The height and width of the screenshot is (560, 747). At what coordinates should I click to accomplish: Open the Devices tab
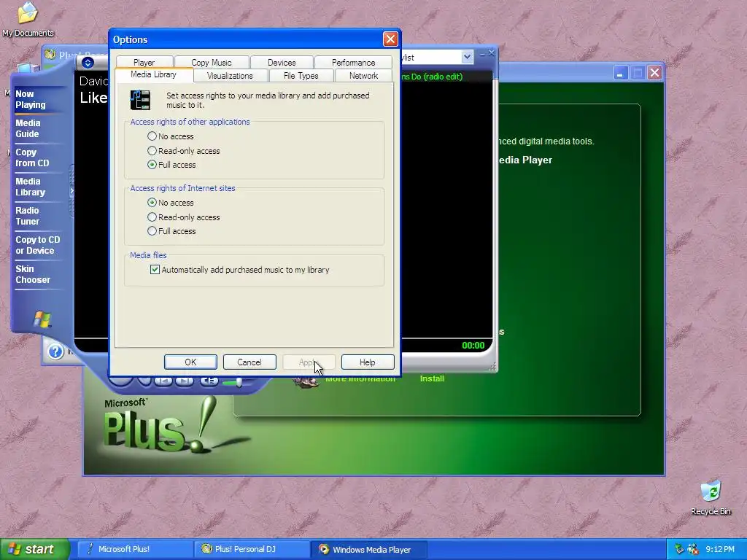coord(282,63)
